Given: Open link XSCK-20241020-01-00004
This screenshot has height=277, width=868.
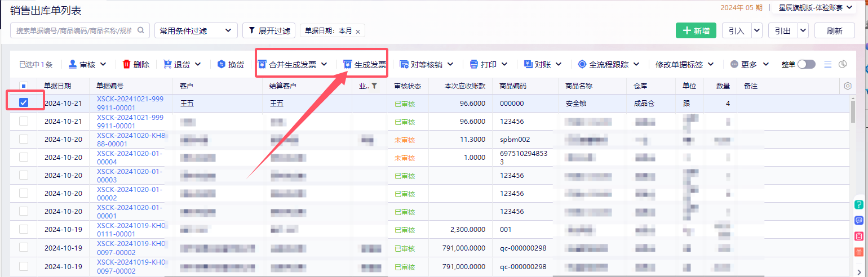Looking at the screenshot, I should [130, 157].
